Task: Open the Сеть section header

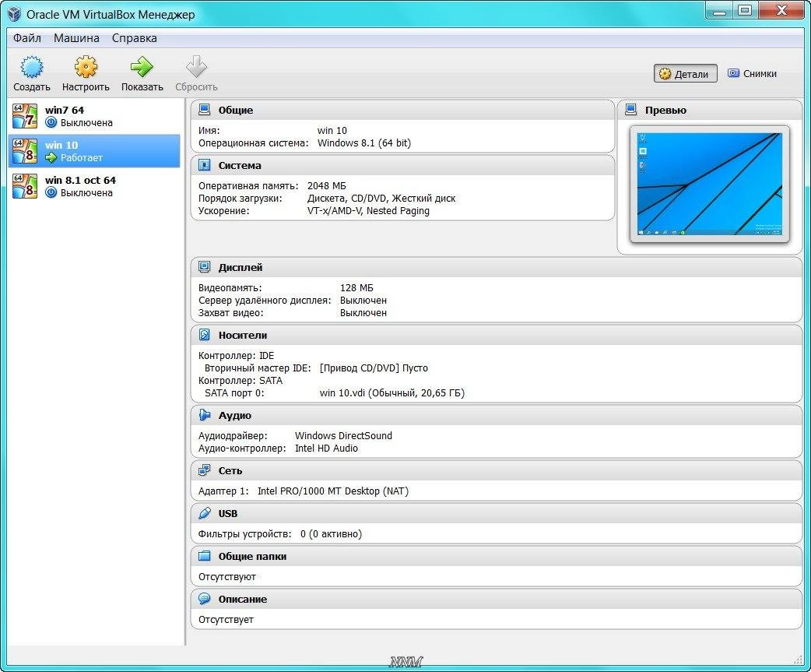Action: (496, 471)
